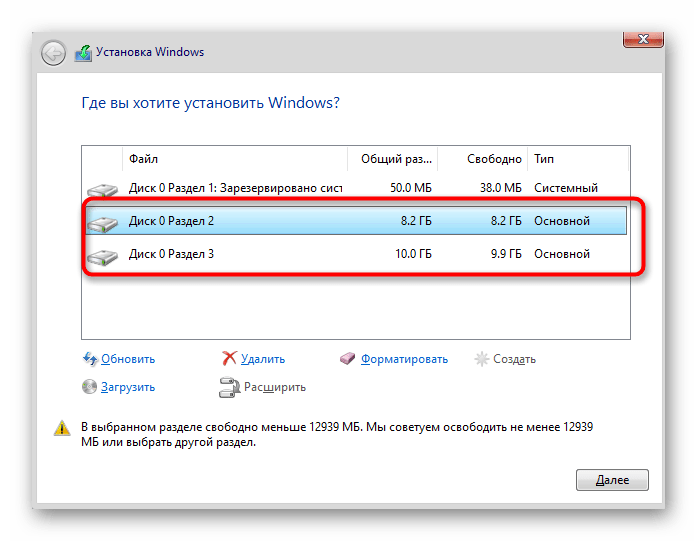Click the extend partition icon by Расширить
This screenshot has height=541, width=697.
click(229, 387)
